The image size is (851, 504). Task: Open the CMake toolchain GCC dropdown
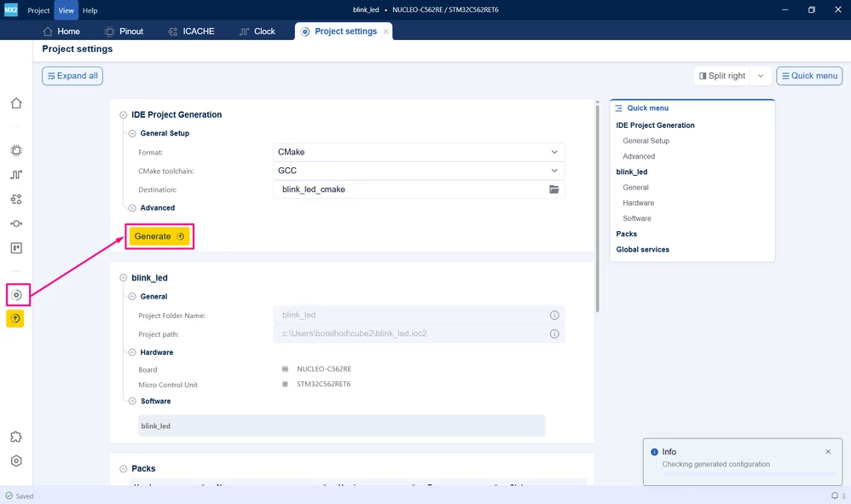point(419,171)
